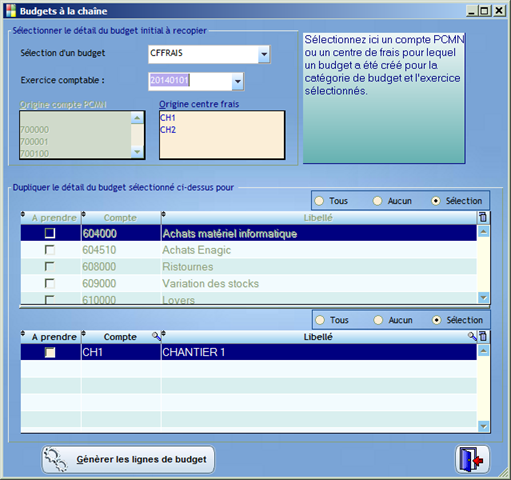
Task: Select the lower Aucun radio button
Action: pos(378,320)
